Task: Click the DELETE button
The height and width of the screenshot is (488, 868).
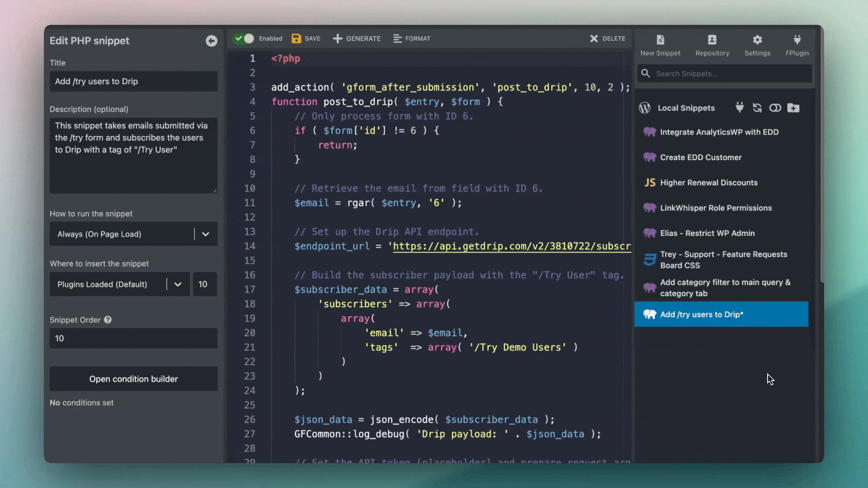Action: pyautogui.click(x=608, y=38)
